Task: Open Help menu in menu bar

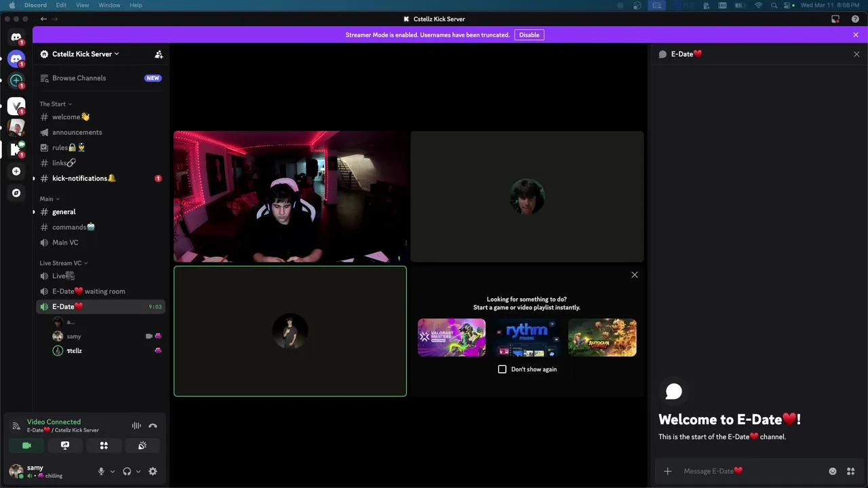Action: [x=136, y=5]
